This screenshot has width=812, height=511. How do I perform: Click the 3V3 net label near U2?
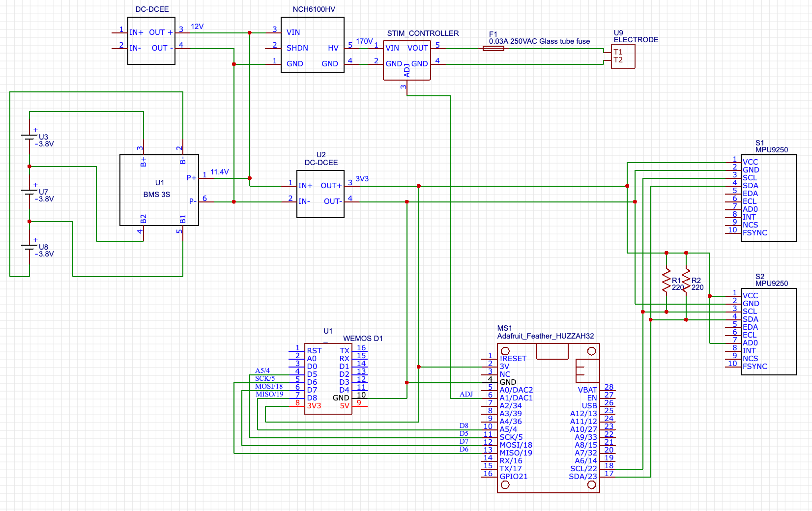pyautogui.click(x=362, y=179)
